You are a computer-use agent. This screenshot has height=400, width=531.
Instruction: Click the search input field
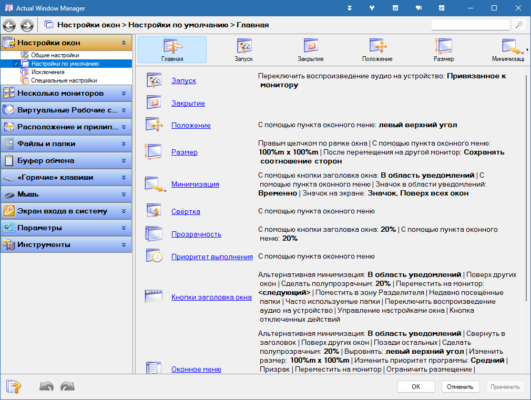pyautogui.click(x=470, y=25)
